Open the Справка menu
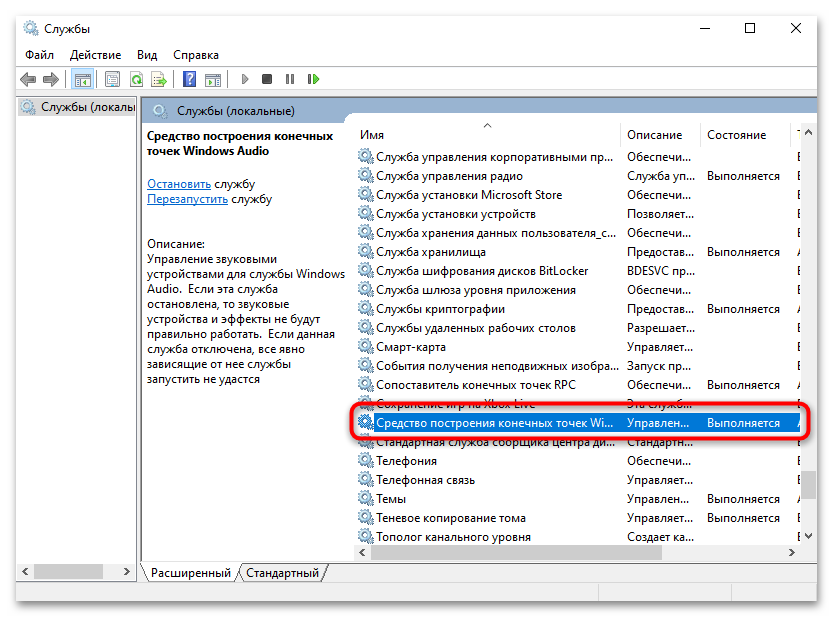Screen dimensions: 833x617 pyautogui.click(x=196, y=55)
